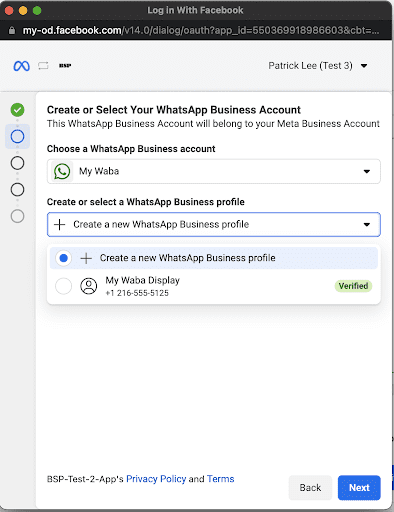Select the Create a new WhatsApp Business profile radio

63,258
